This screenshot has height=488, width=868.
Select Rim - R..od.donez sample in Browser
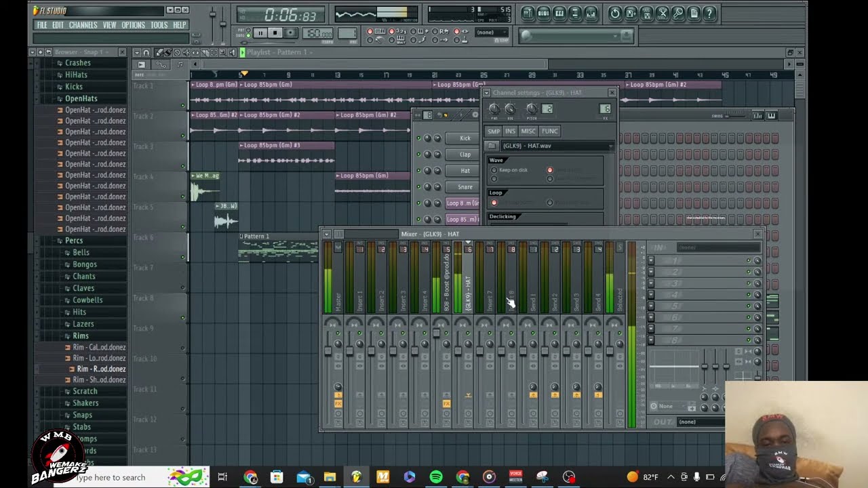[100, 369]
